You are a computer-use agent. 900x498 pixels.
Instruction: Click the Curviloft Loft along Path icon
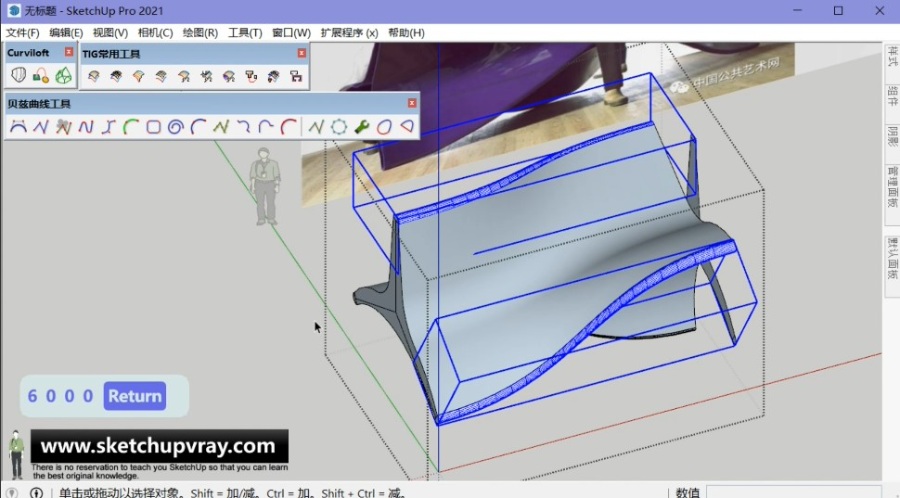pyautogui.click(x=41, y=75)
